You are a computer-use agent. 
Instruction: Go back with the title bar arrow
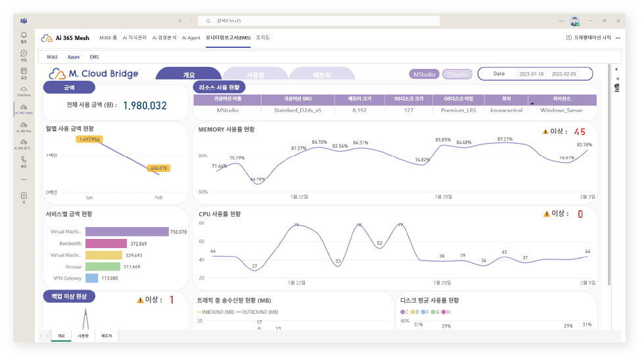[x=180, y=20]
